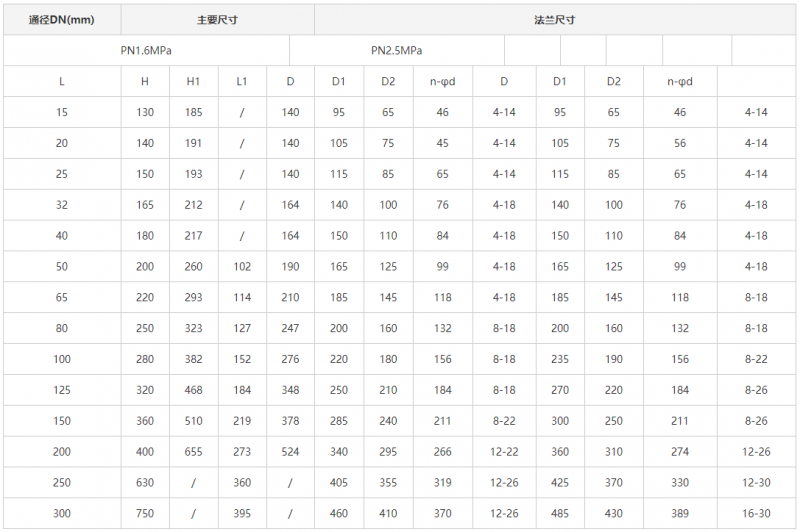Select the cell with value 655
Viewport: 800px width, 532px height.
[193, 451]
